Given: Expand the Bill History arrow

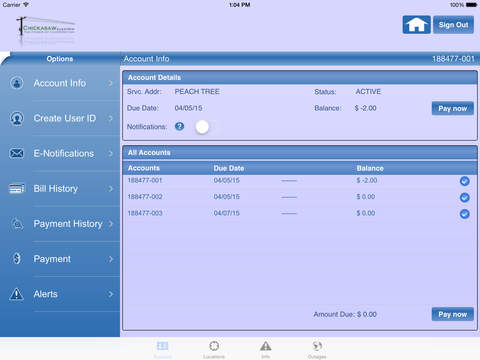Looking at the screenshot, I should (x=111, y=189).
